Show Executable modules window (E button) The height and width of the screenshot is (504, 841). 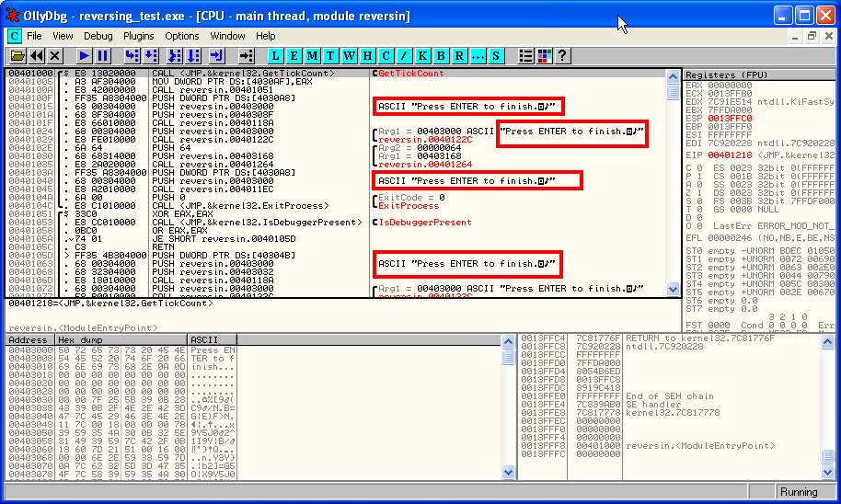[x=294, y=56]
